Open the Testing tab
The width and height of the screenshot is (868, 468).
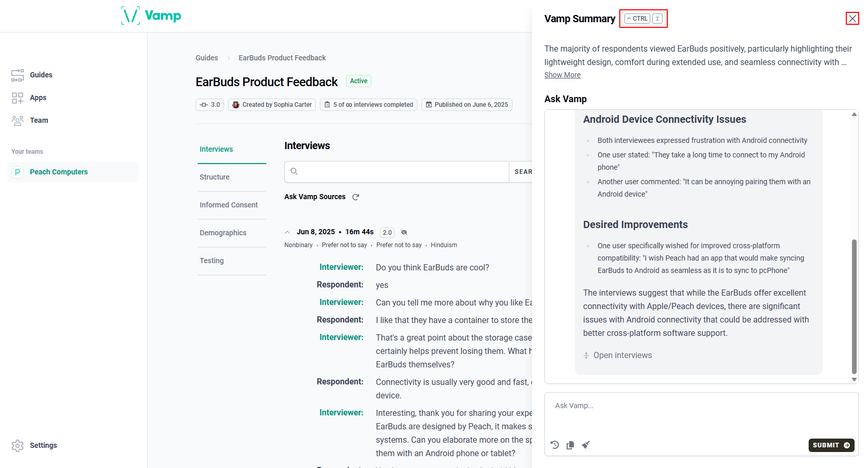pyautogui.click(x=232, y=261)
